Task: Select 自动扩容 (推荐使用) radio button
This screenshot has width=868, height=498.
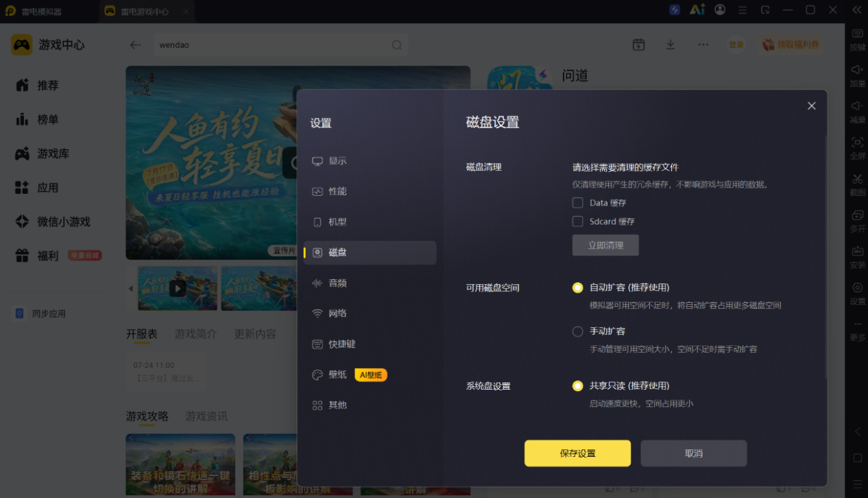Action: click(578, 288)
